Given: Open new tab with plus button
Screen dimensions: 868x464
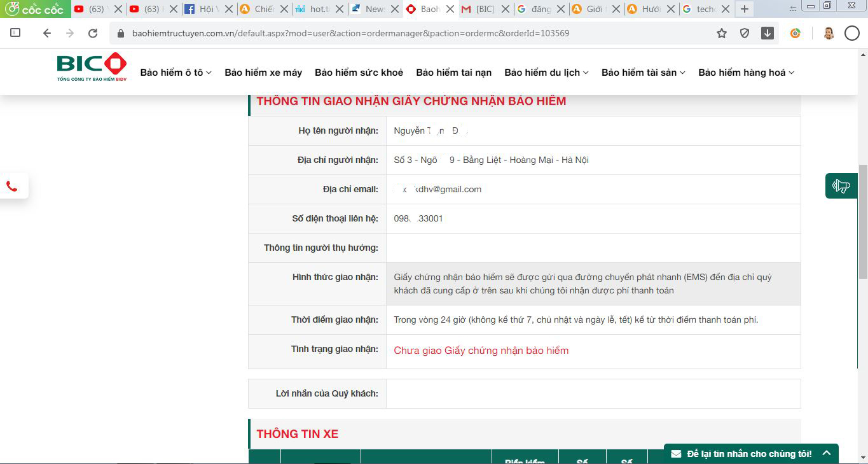Looking at the screenshot, I should coord(745,9).
